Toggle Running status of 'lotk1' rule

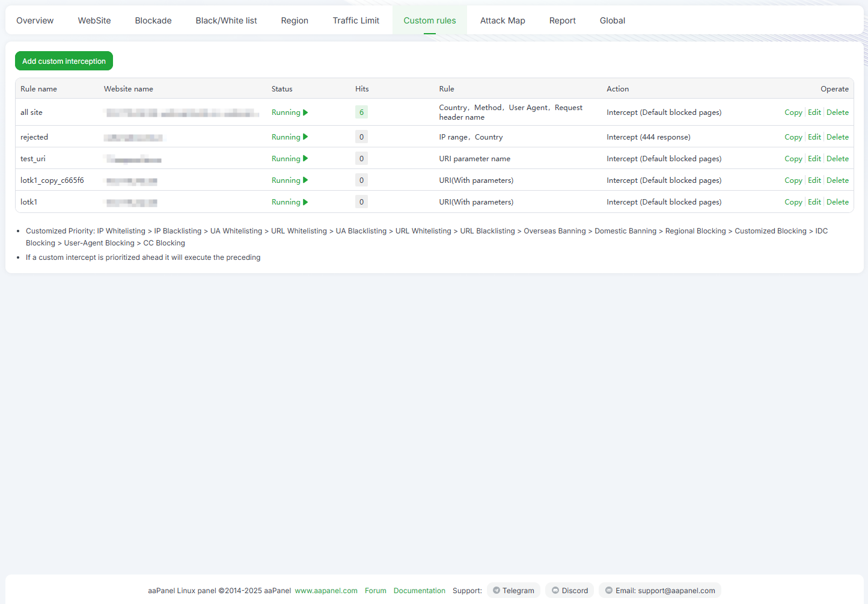(290, 202)
